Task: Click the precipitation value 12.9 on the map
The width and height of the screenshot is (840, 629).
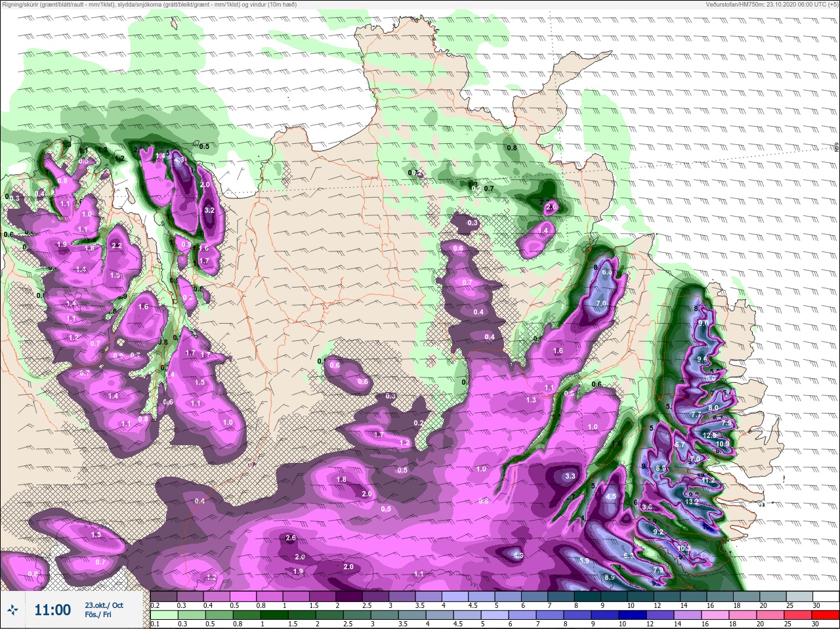Action: point(709,435)
